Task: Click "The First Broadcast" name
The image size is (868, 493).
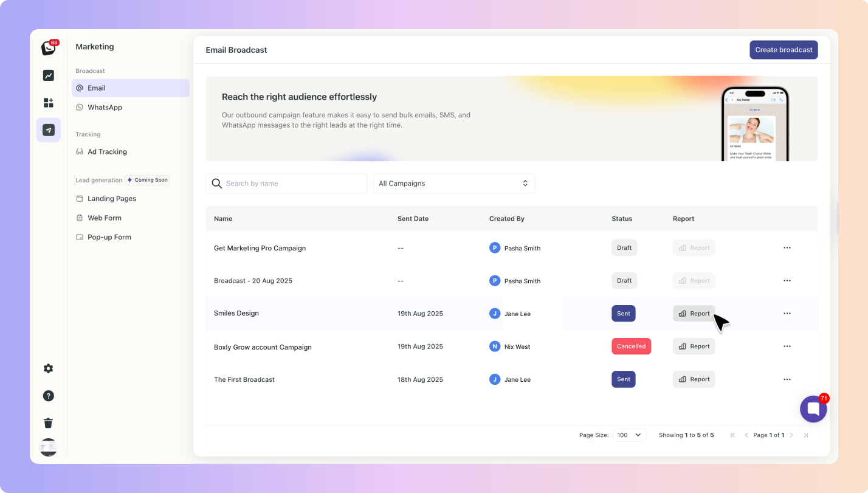Action: click(244, 379)
